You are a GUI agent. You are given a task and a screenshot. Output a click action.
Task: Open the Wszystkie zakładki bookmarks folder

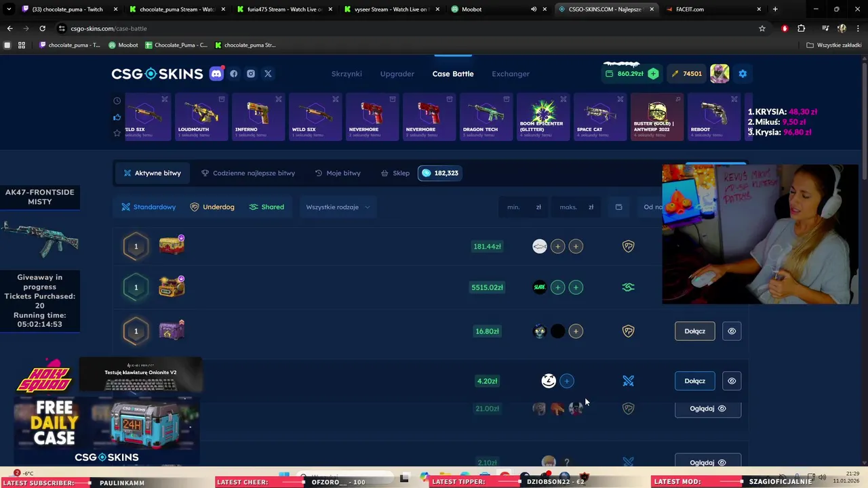[x=833, y=45]
